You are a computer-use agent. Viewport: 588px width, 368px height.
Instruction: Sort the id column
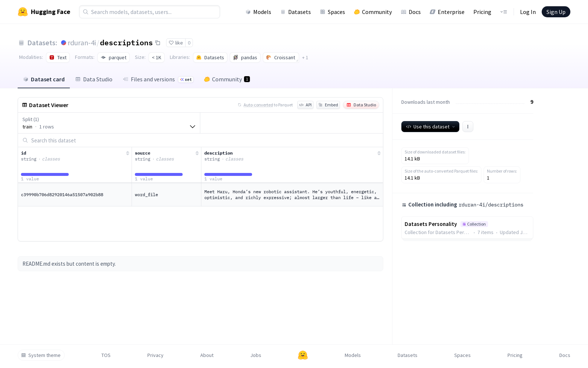click(x=128, y=153)
